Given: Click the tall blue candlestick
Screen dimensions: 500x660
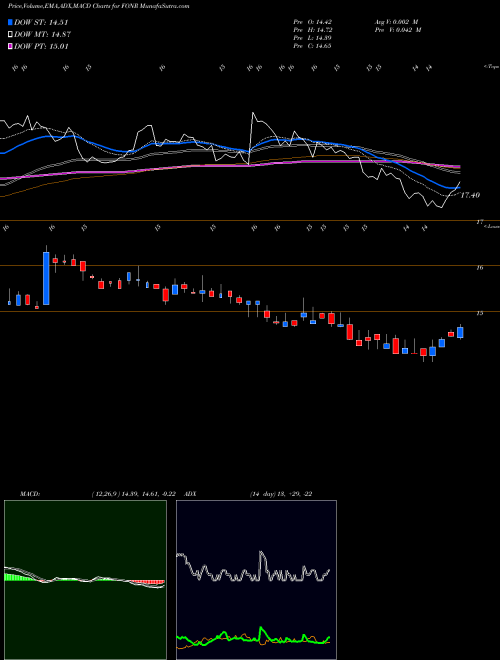Looking at the screenshot, I should [x=46, y=278].
